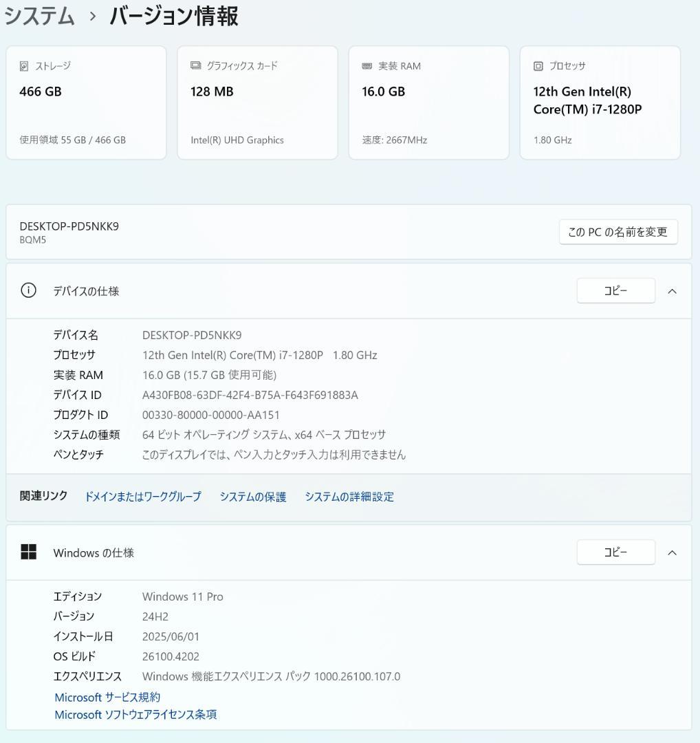Click the memory icon on the 実装 RAM card
Viewport: 700px width, 743px height.
[x=366, y=65]
